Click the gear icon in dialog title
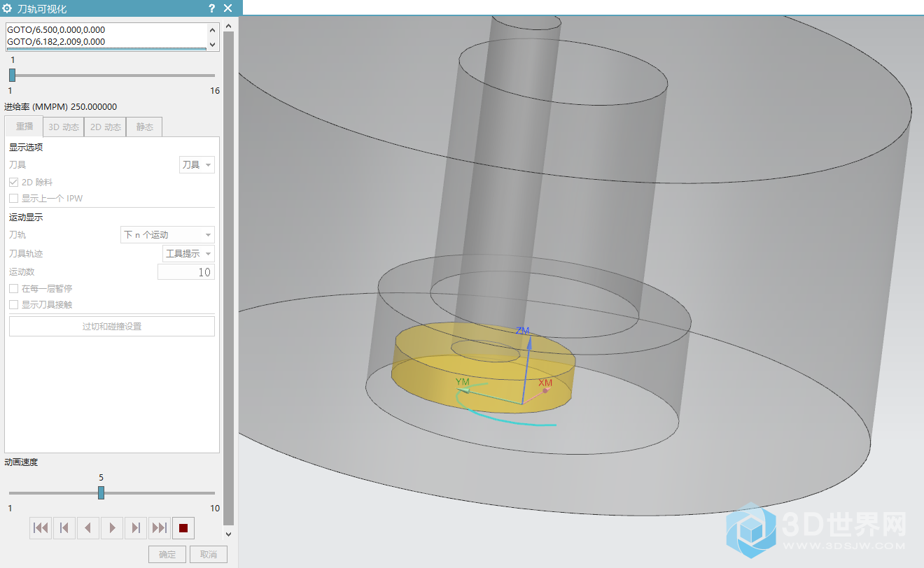 point(8,8)
